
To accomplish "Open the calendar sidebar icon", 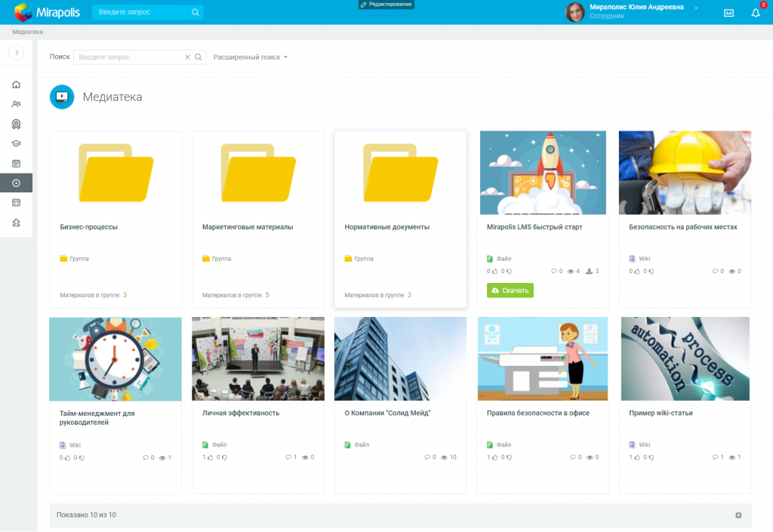I will pos(16,163).
